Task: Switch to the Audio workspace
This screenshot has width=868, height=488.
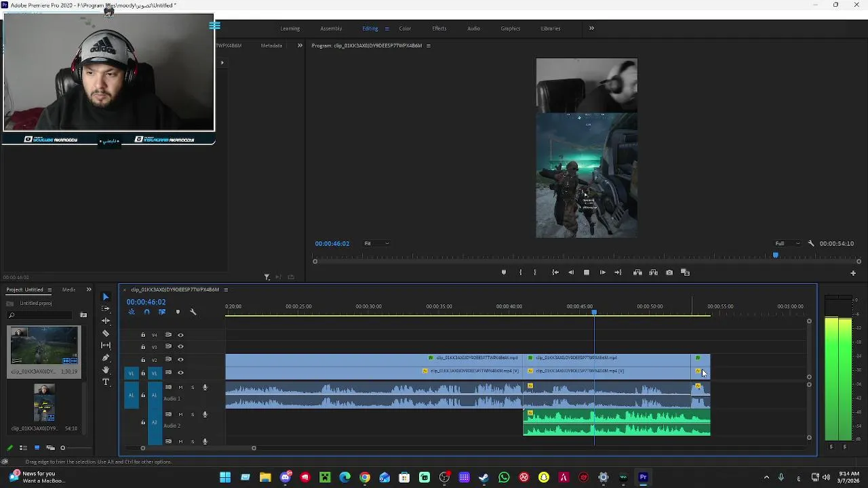Action: point(473,28)
